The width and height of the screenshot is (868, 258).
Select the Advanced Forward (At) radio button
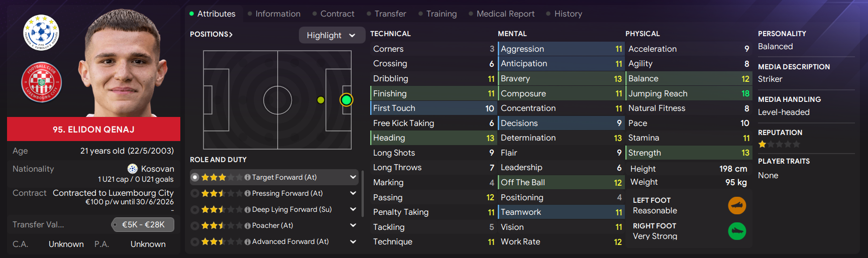pyautogui.click(x=195, y=241)
